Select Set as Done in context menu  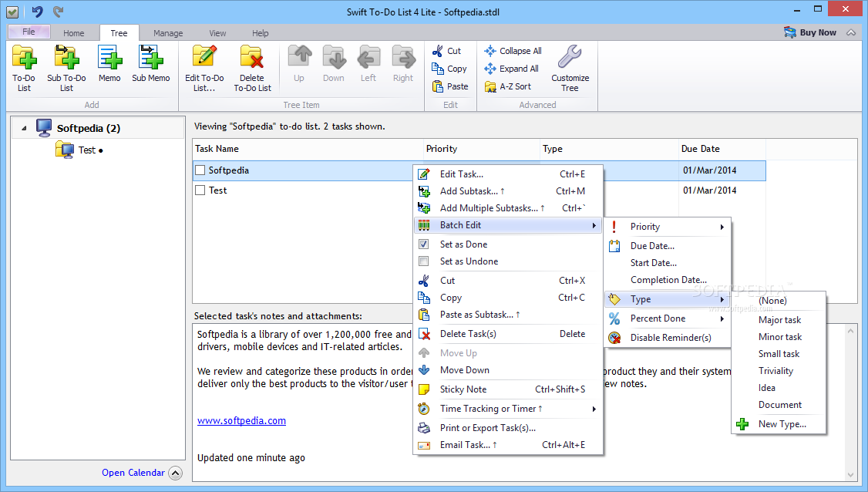click(508, 244)
